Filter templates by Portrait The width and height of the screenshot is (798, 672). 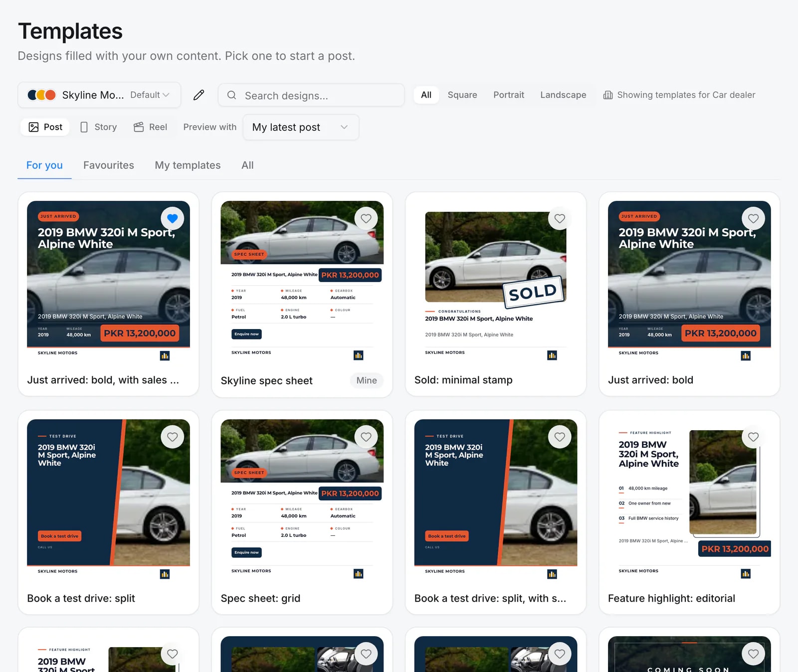pos(509,95)
